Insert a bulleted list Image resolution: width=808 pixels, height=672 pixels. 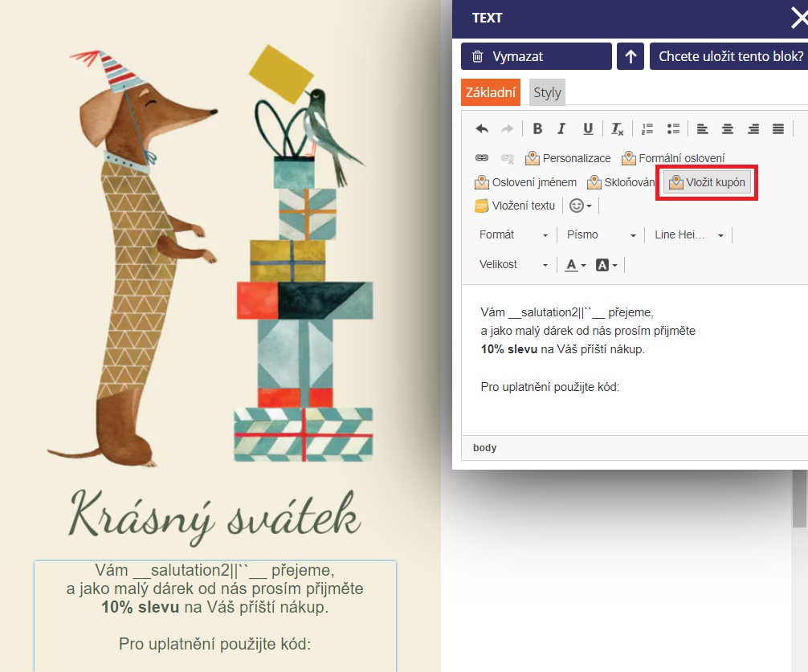[673, 128]
